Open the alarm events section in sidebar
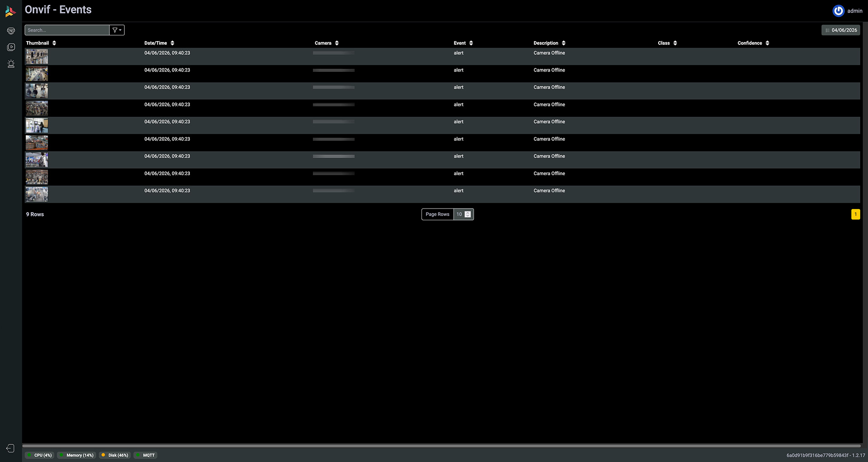Screen dimensions: 868x462 11,64
